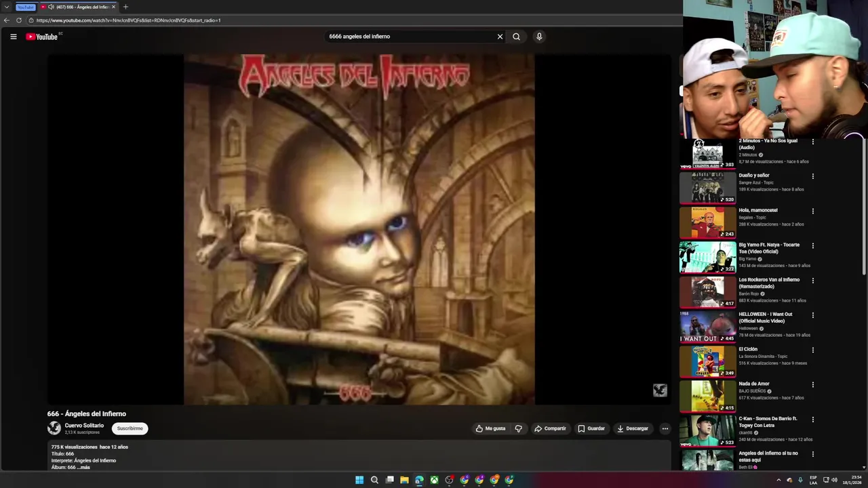Image resolution: width=868 pixels, height=488 pixels.
Task: Open options for El Ciclón video
Action: point(813,350)
